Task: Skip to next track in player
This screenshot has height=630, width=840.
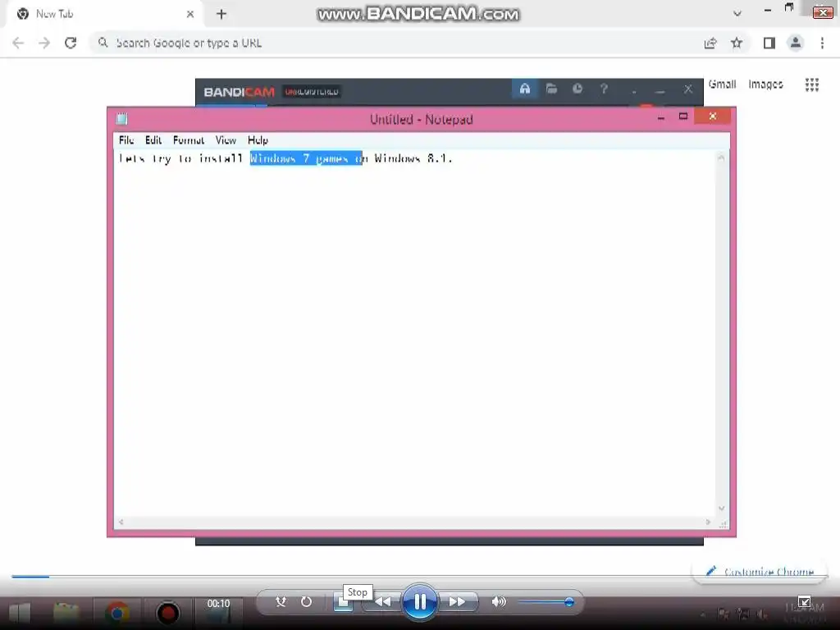Action: coord(457,601)
